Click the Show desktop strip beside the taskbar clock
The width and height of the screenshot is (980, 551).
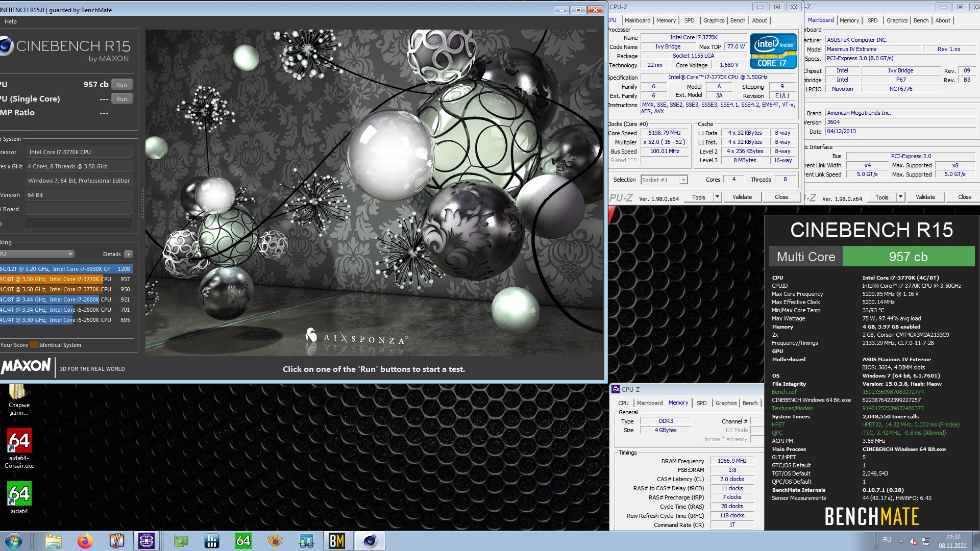976,541
